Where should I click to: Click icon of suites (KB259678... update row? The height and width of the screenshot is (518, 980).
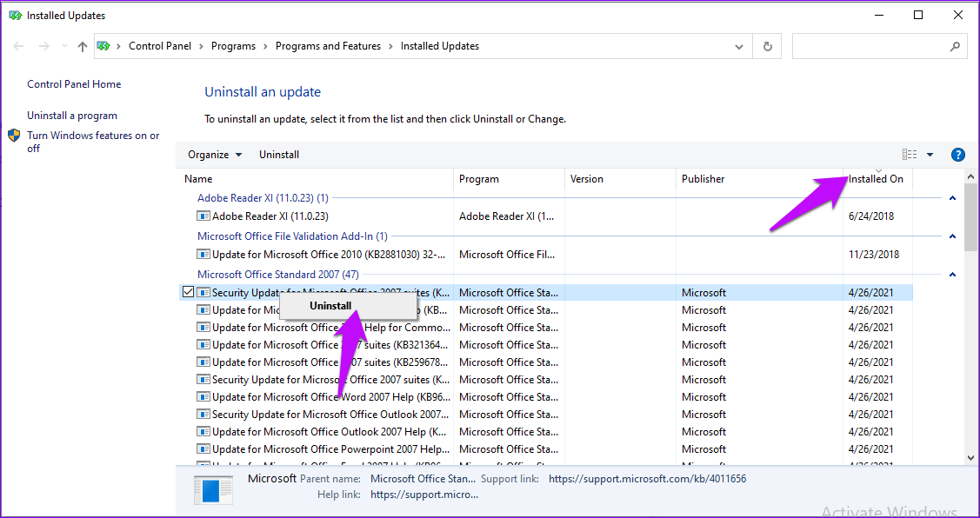pos(203,362)
